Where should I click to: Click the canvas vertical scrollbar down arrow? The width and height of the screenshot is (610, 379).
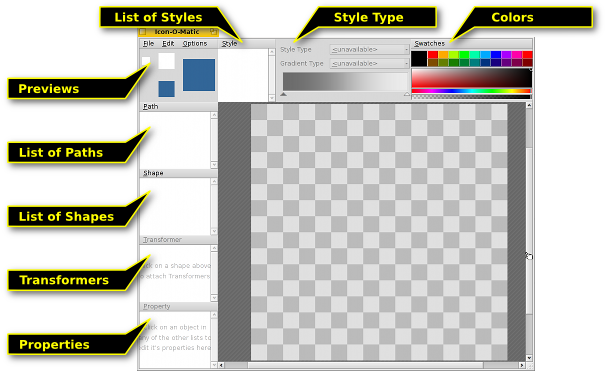(529, 358)
